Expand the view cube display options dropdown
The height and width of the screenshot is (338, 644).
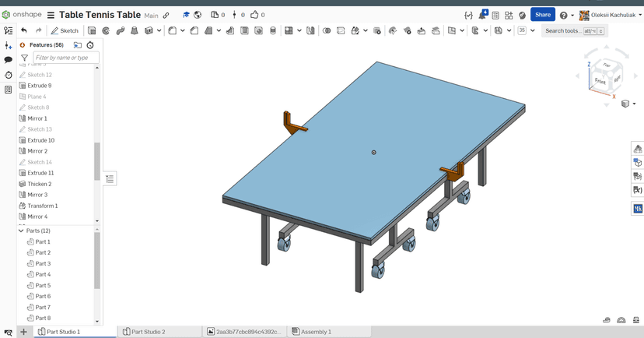627,104
